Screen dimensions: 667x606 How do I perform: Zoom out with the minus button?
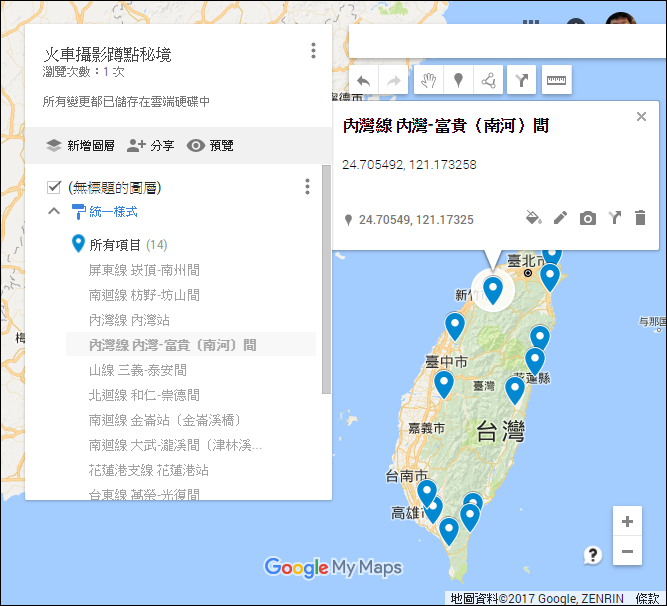pyautogui.click(x=627, y=552)
